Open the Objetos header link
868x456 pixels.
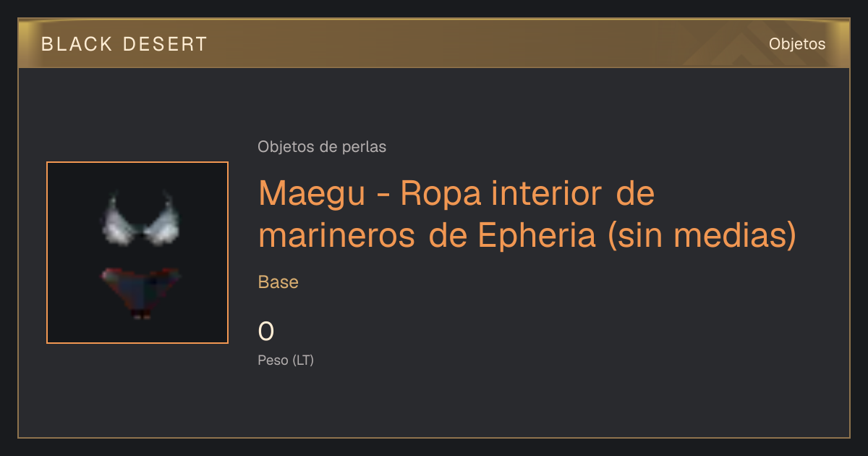coord(797,44)
